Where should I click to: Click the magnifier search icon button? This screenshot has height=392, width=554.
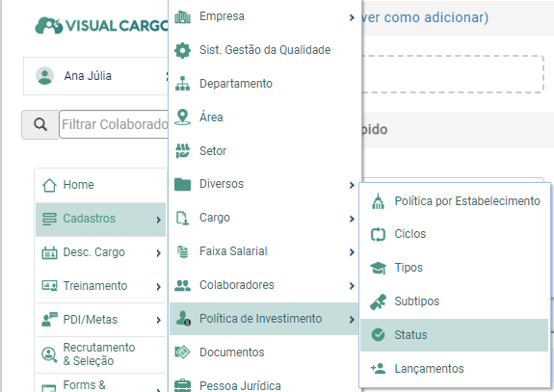coord(40,124)
